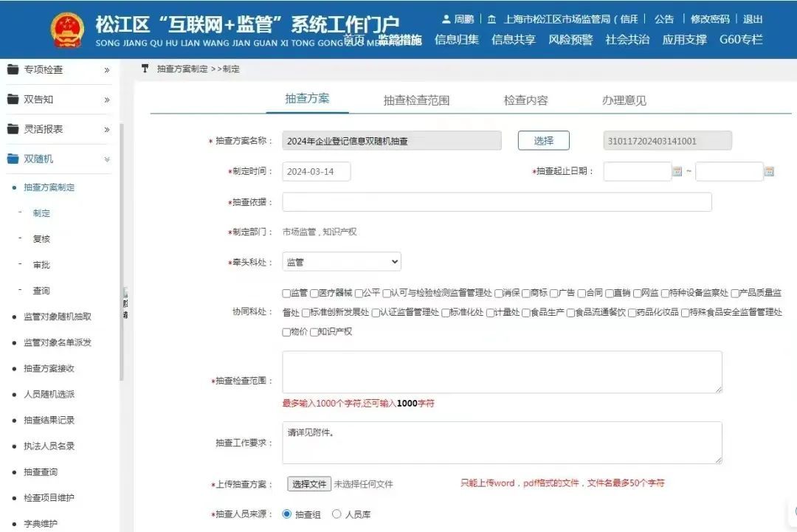Viewport: 797px width, 532px height.
Task: Open the G60专栏 top menu
Action: click(741, 40)
